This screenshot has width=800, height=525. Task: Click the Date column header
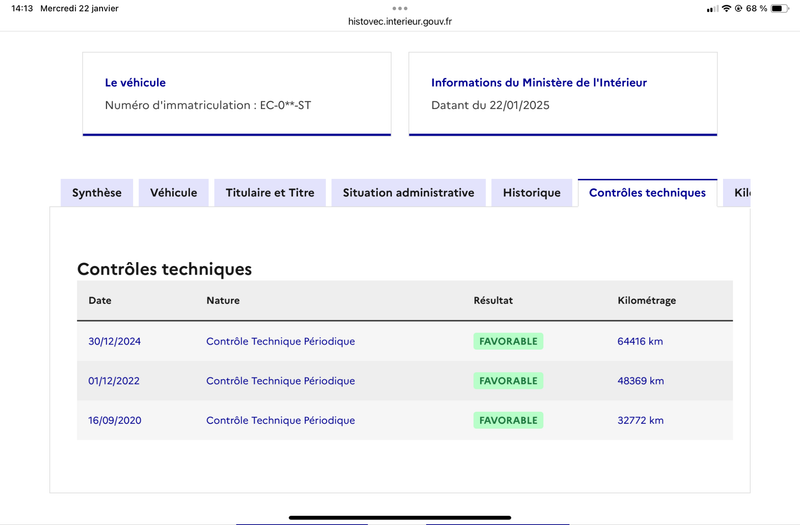pos(100,301)
